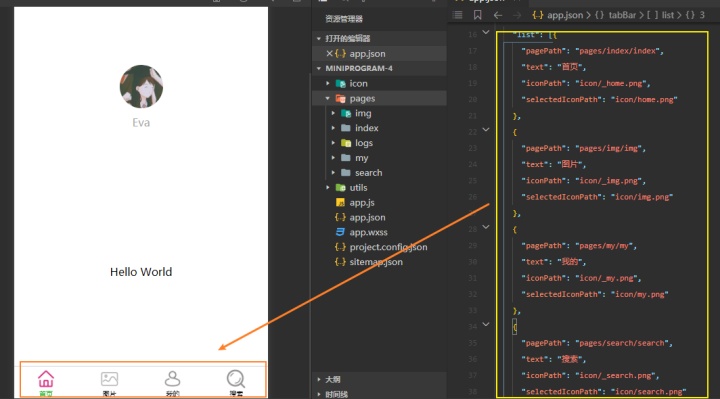
Task: Expand the icon folder arrow
Action: pos(328,84)
